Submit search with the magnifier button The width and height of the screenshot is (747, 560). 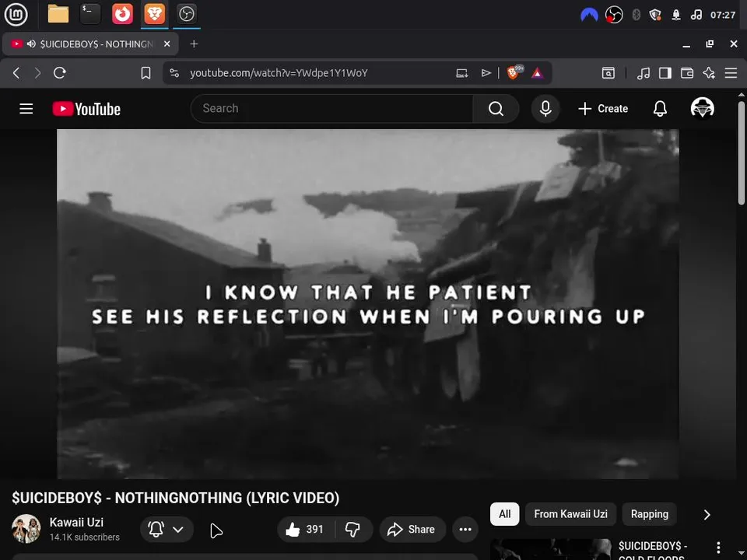click(x=496, y=109)
